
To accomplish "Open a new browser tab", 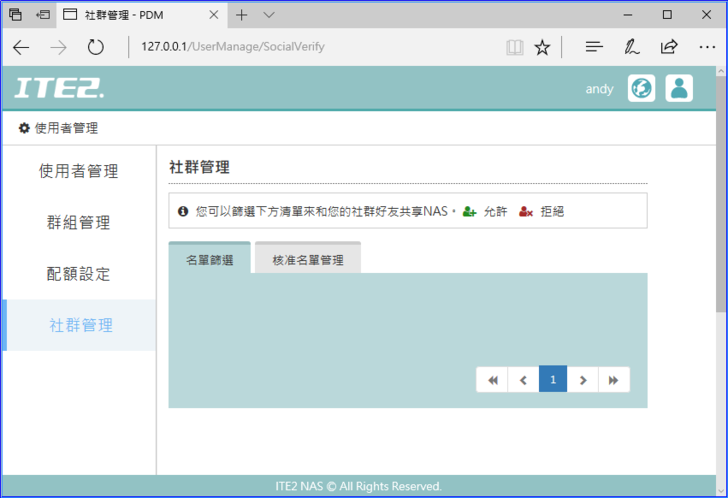I will 241,15.
